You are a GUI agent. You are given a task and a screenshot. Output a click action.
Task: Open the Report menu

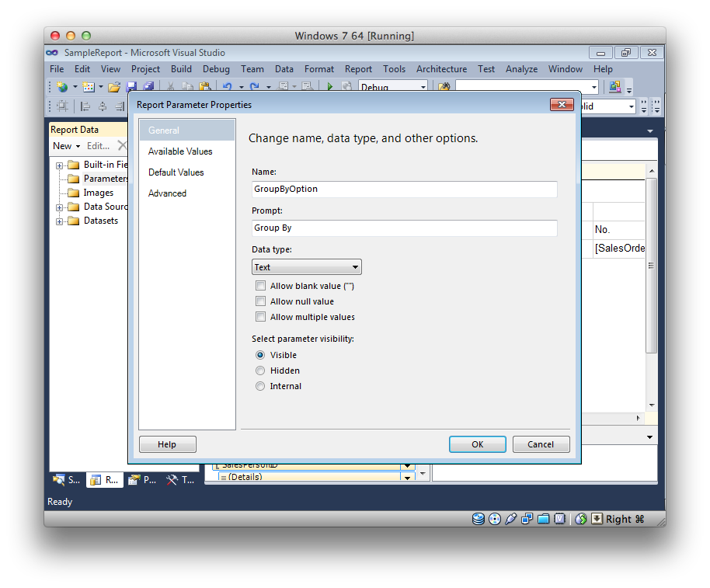[358, 69]
